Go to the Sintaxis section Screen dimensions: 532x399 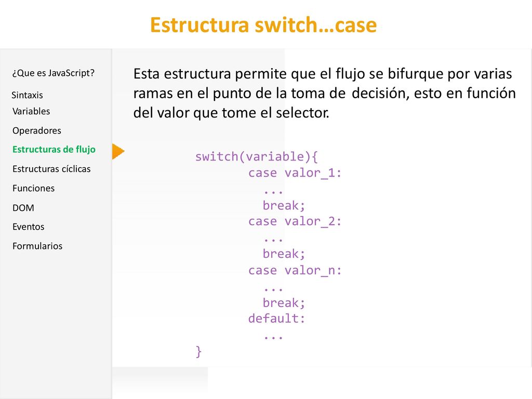[x=27, y=95]
